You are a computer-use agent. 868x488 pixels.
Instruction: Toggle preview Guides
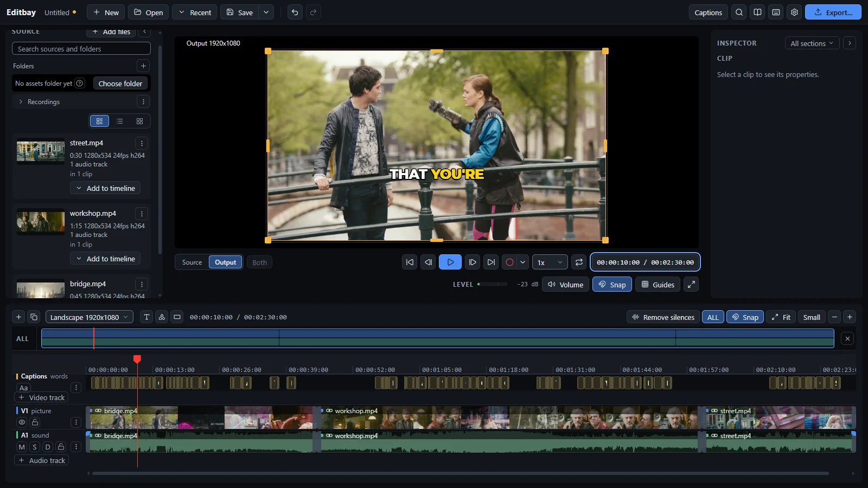pos(658,285)
